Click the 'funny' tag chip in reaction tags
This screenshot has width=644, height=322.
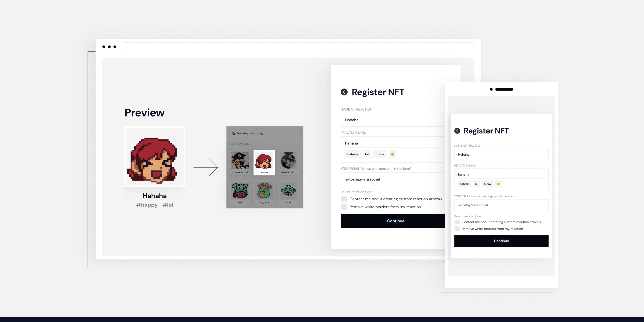tap(379, 154)
